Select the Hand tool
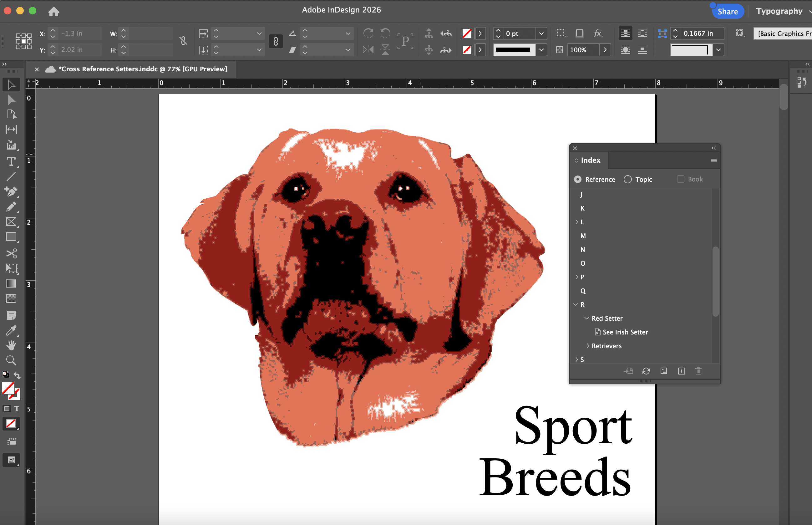The width and height of the screenshot is (812, 525). [11, 345]
